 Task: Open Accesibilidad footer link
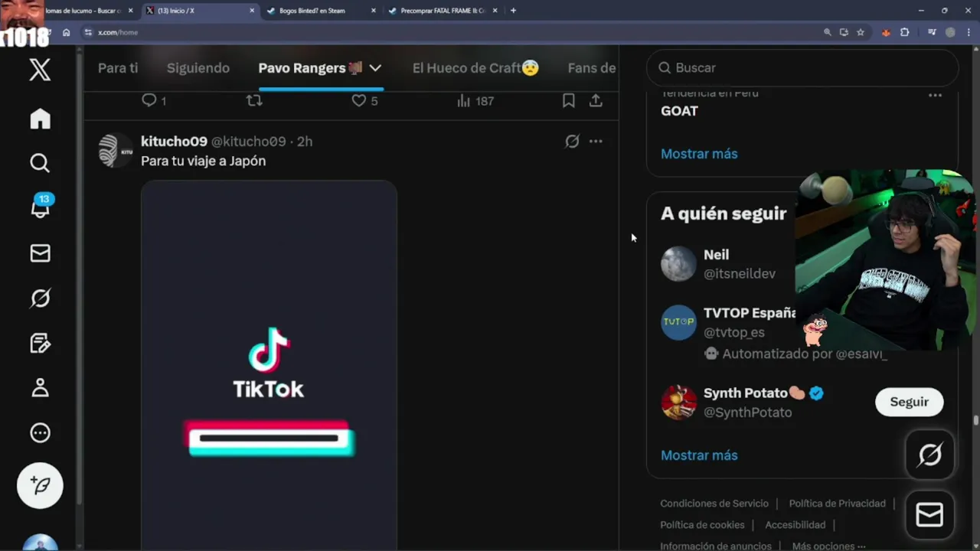point(795,525)
